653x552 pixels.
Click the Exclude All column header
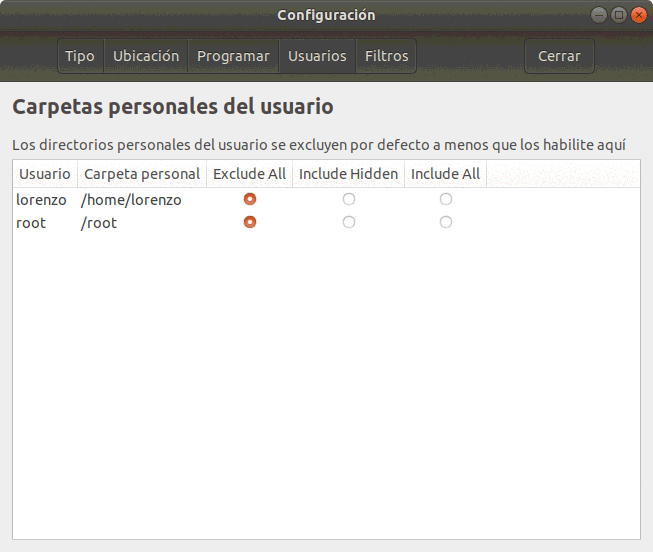[249, 174]
